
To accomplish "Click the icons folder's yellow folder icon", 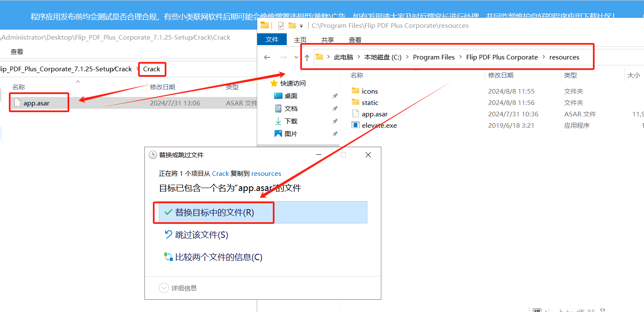I will point(355,91).
